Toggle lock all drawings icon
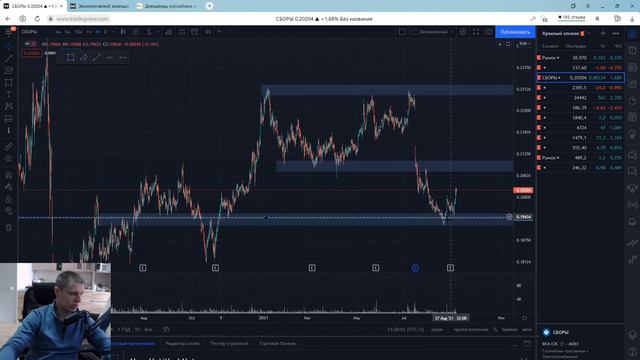 [x=9, y=199]
